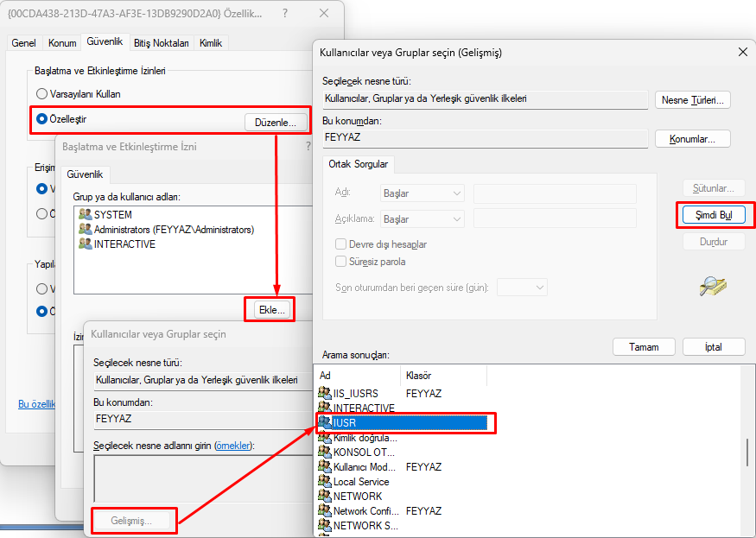
Task: Switch to the Bitiş Noktaları tab
Action: [x=162, y=43]
